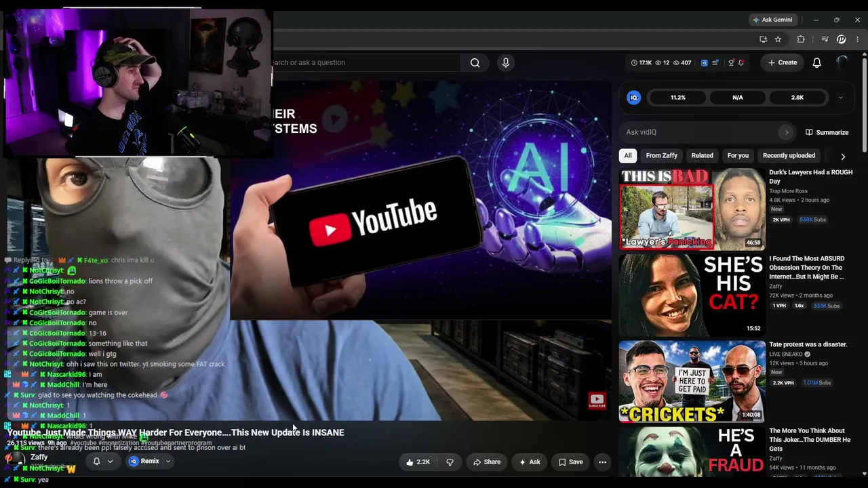
Task: Open the 'THIS IS BAD' Durk lawyers thumbnail
Action: pos(692,209)
